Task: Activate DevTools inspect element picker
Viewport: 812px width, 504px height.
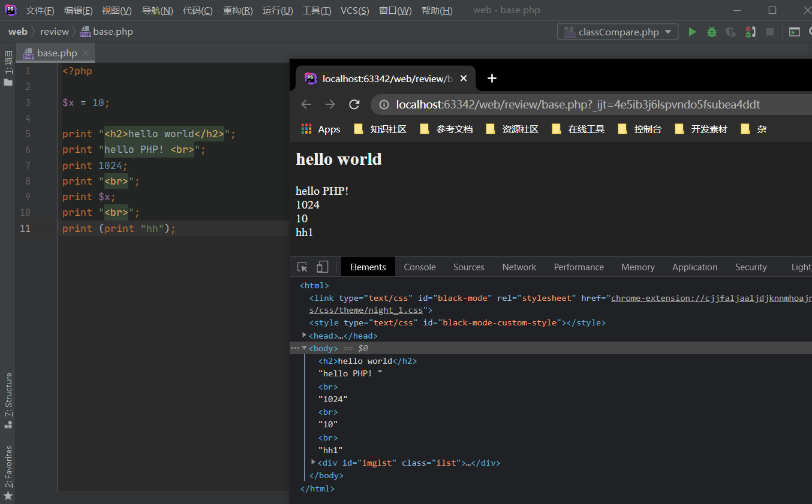Action: (x=302, y=267)
